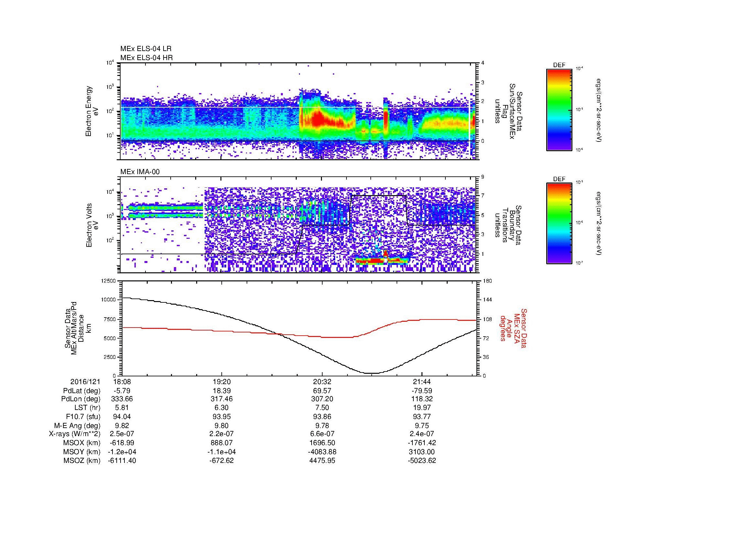Click the 'MEx ELS-04 LR' plot title
The image size is (756, 534).
145,49
